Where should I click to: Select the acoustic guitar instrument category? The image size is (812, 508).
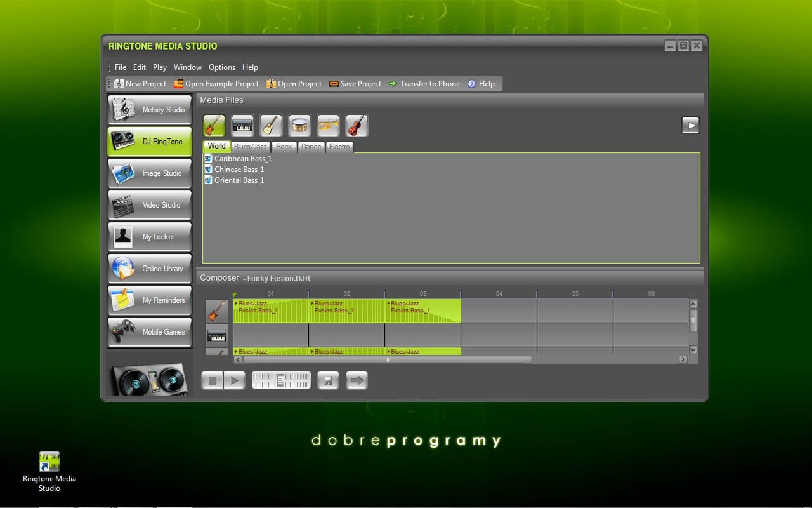[x=272, y=126]
